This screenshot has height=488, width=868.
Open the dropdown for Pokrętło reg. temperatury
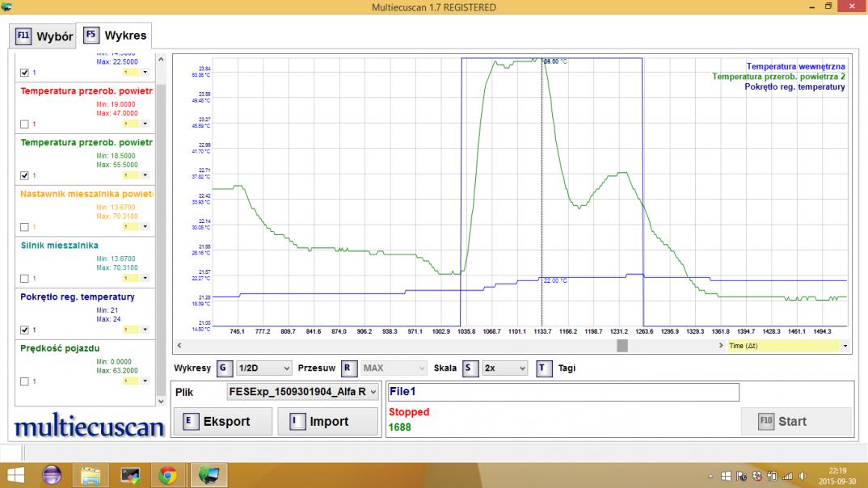click(145, 330)
